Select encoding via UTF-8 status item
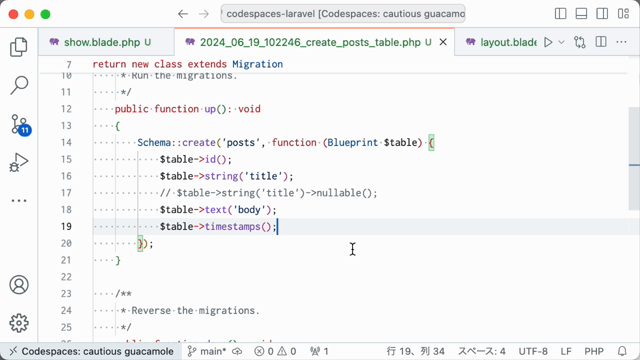This screenshot has height=360, width=640. click(x=533, y=351)
